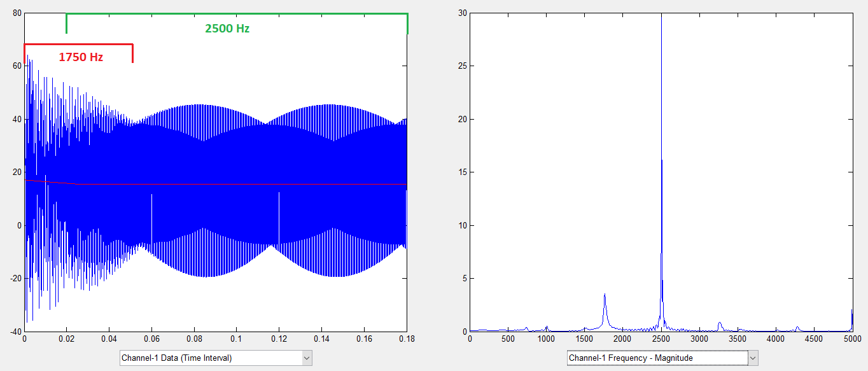The width and height of the screenshot is (868, 371).
Task: Click the 80 tick label on the waveform y-axis
Action: click(x=16, y=13)
